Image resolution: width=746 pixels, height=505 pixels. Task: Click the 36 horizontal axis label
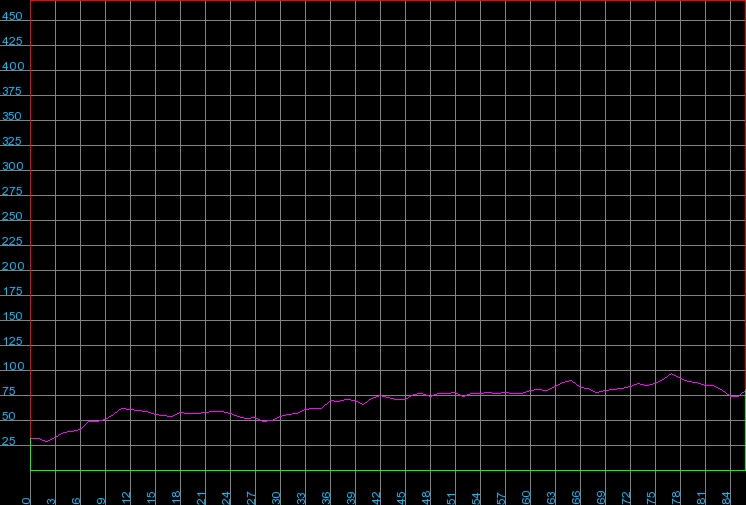tap(326, 498)
